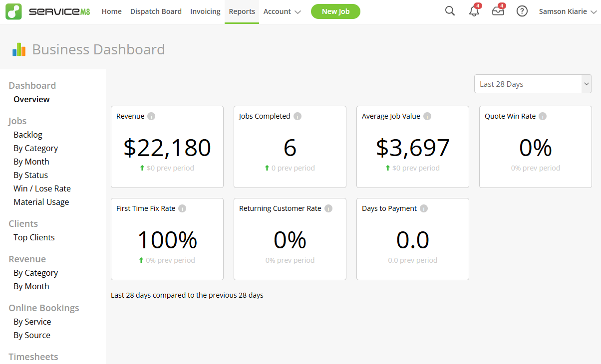The height and width of the screenshot is (364, 601).
Task: Click the info icon beside Quote Win Rate
Action: point(543,116)
